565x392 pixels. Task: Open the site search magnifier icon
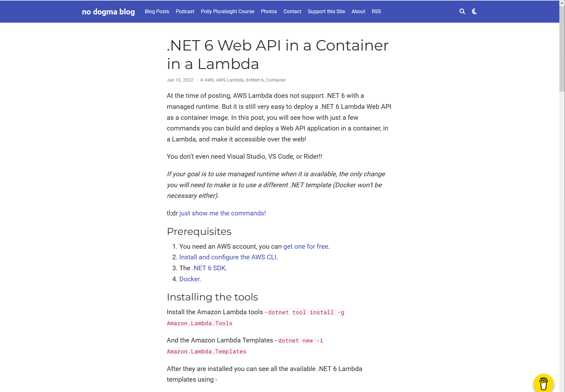462,12
